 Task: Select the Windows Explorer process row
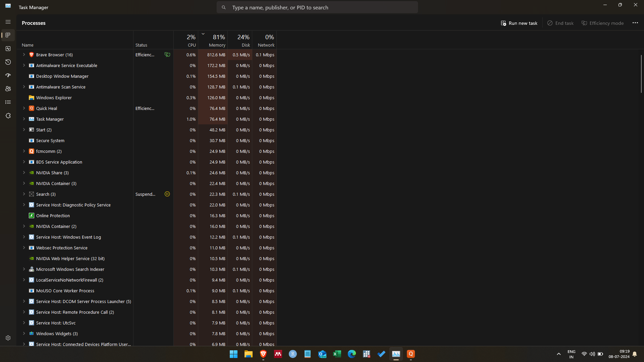pos(147,98)
